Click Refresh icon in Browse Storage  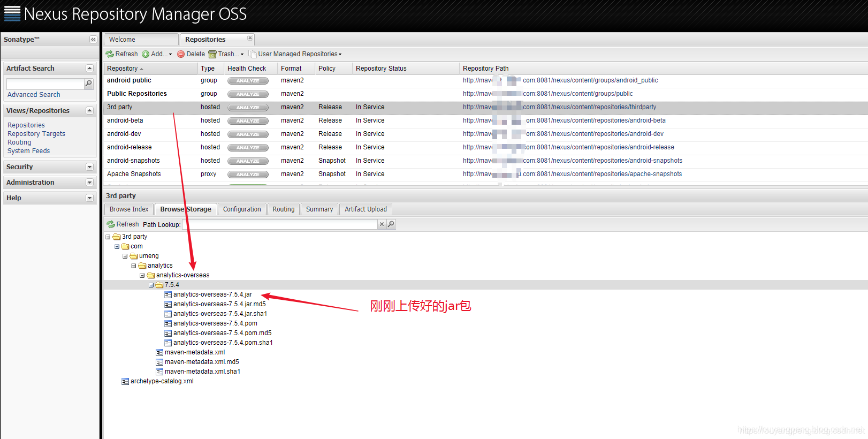click(x=111, y=224)
